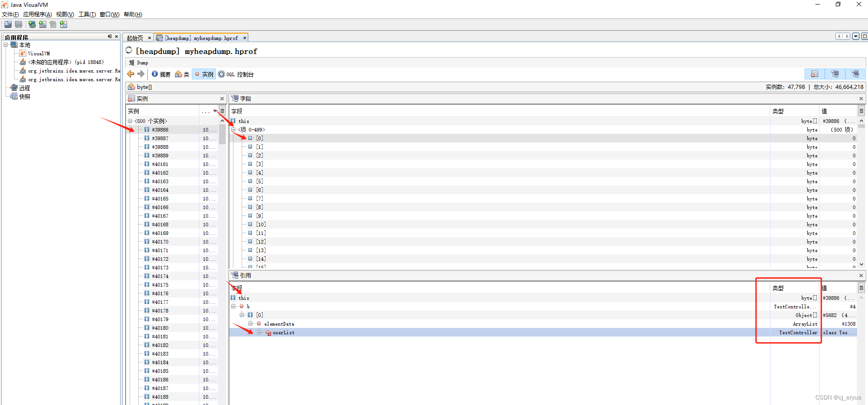The height and width of the screenshot is (405, 868).
Task: Select array element [12] in fields
Action: tap(261, 242)
